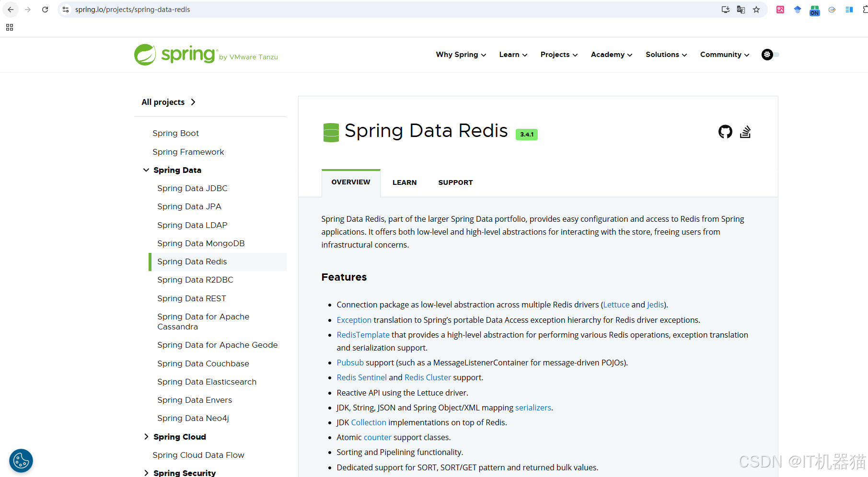Open Spring Data LDAP project
The image size is (868, 477).
coord(192,225)
